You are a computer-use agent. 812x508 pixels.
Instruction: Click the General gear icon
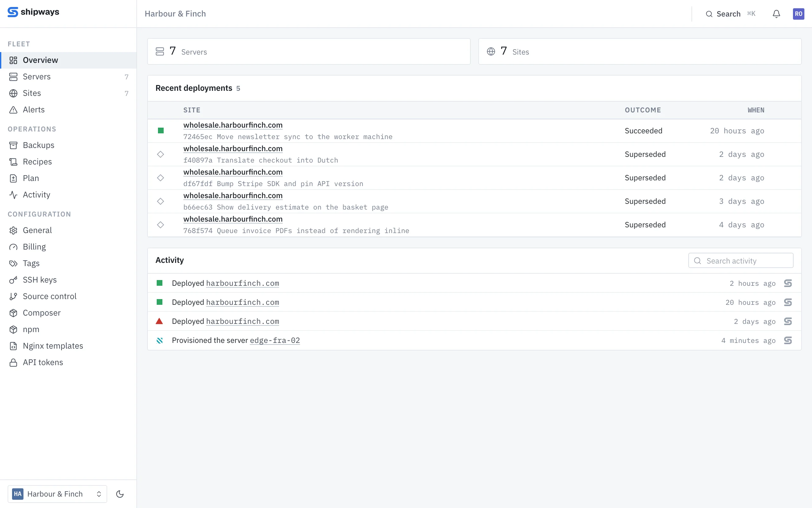tap(13, 231)
